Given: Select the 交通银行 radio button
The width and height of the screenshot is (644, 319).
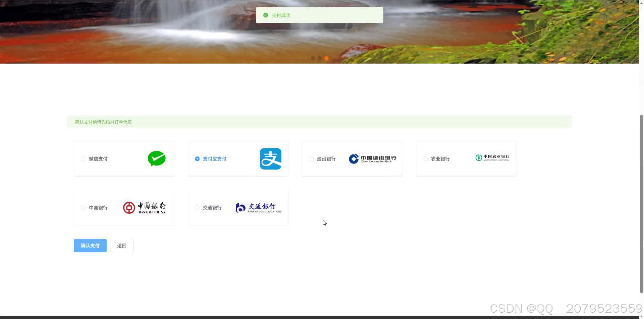Looking at the screenshot, I should 197,207.
